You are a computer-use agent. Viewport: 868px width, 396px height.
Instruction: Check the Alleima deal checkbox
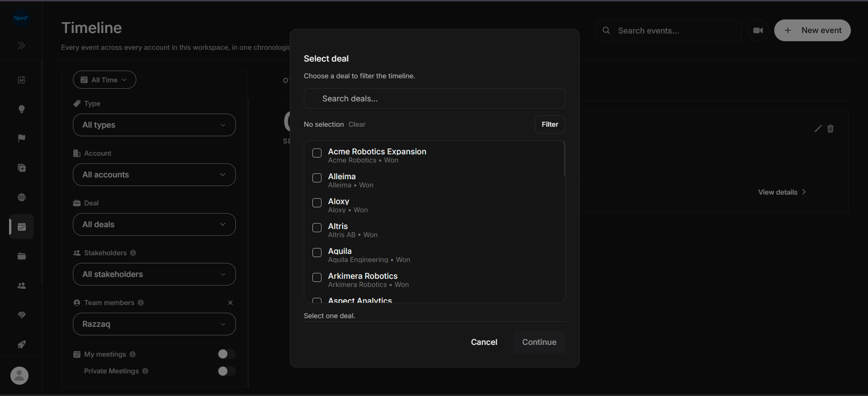317,178
